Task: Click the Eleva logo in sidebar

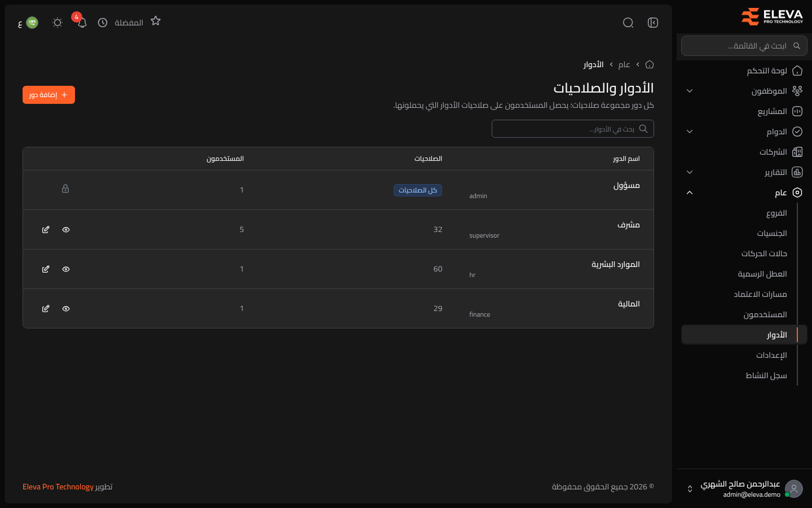Action: [x=772, y=16]
